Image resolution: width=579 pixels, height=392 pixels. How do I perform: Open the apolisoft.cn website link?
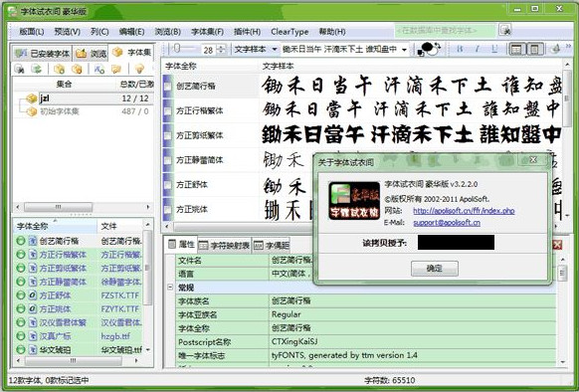point(464,211)
